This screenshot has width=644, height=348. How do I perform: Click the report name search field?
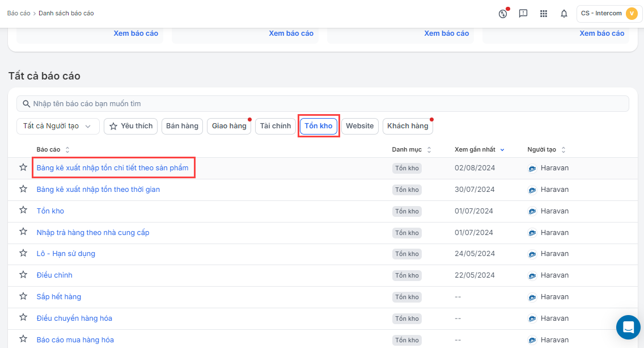323,104
